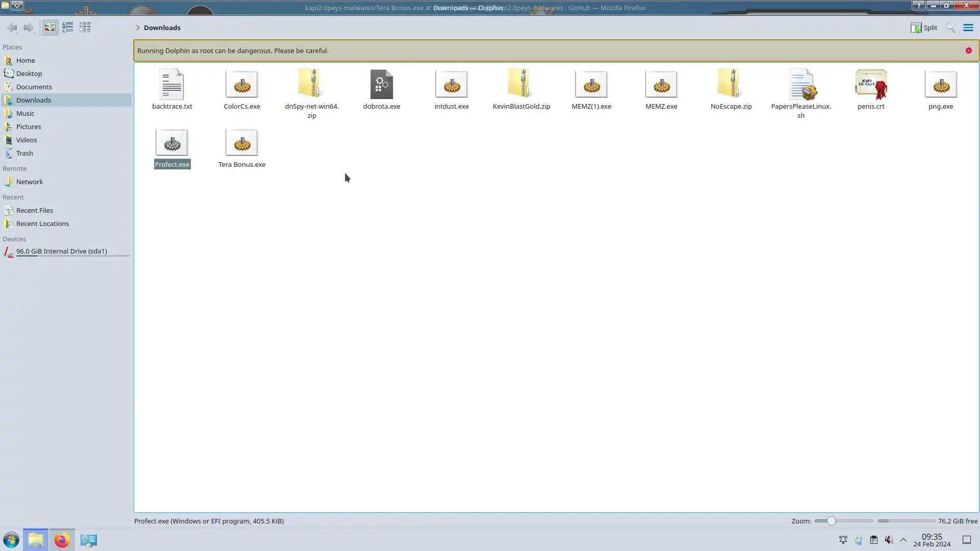Screen dimensions: 980x551
Task: Open the hamburger menu
Action: [968, 28]
